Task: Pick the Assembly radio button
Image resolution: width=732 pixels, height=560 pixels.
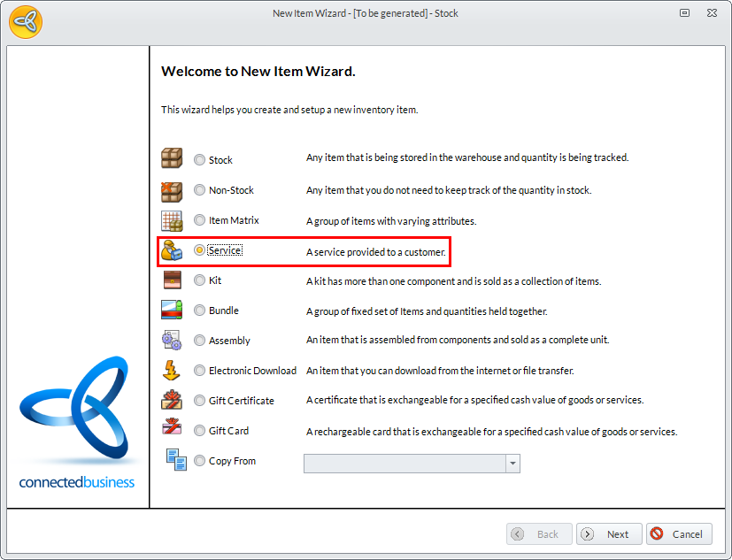Action: pyautogui.click(x=199, y=341)
